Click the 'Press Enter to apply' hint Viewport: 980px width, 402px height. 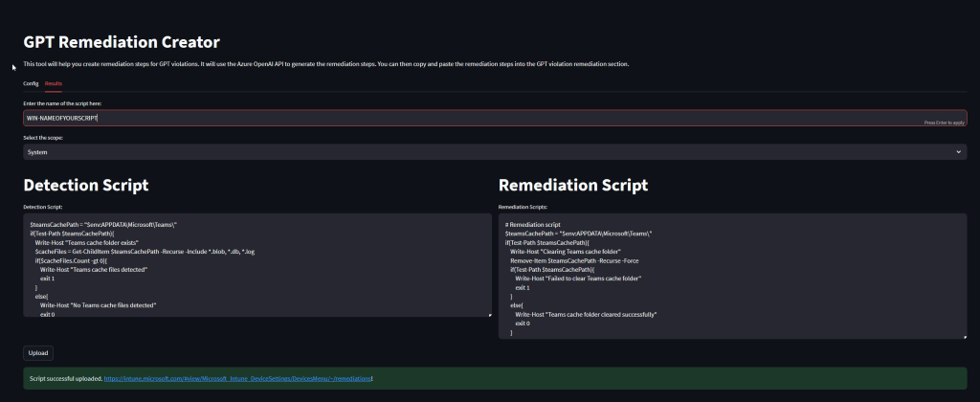tap(944, 124)
